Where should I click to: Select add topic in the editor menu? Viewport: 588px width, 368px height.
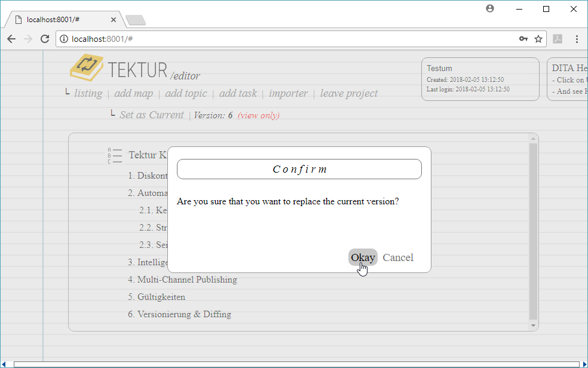click(x=186, y=93)
